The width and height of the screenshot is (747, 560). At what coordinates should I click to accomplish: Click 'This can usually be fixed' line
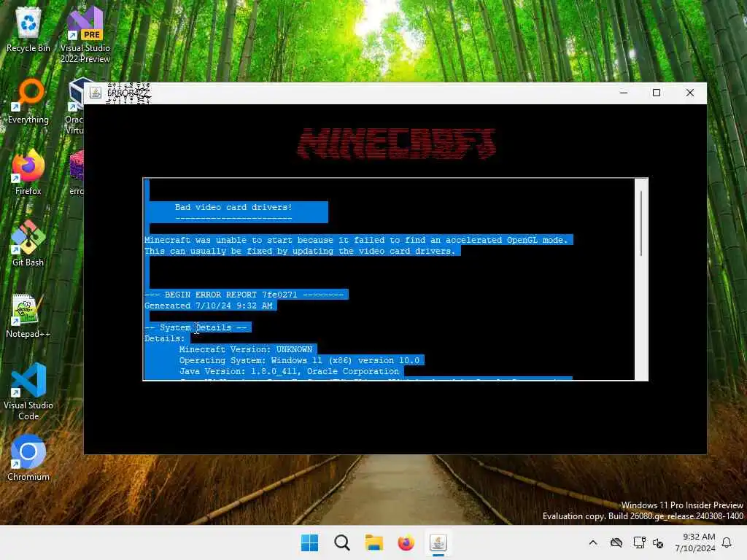[x=300, y=251]
